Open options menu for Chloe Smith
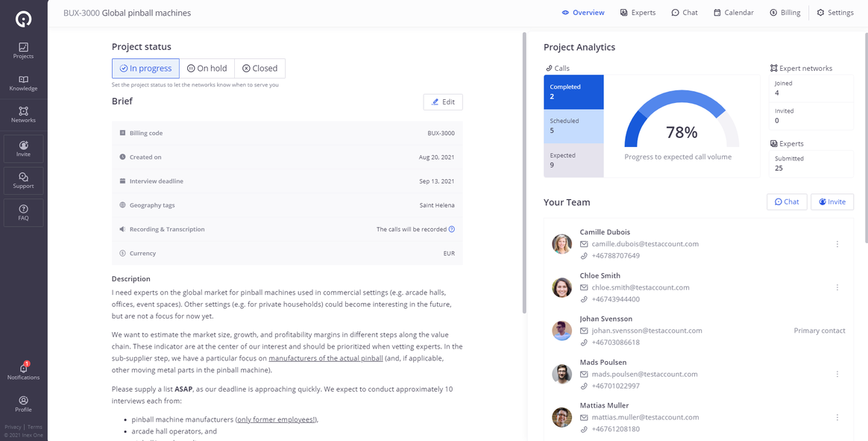This screenshot has height=441, width=868. [x=837, y=287]
